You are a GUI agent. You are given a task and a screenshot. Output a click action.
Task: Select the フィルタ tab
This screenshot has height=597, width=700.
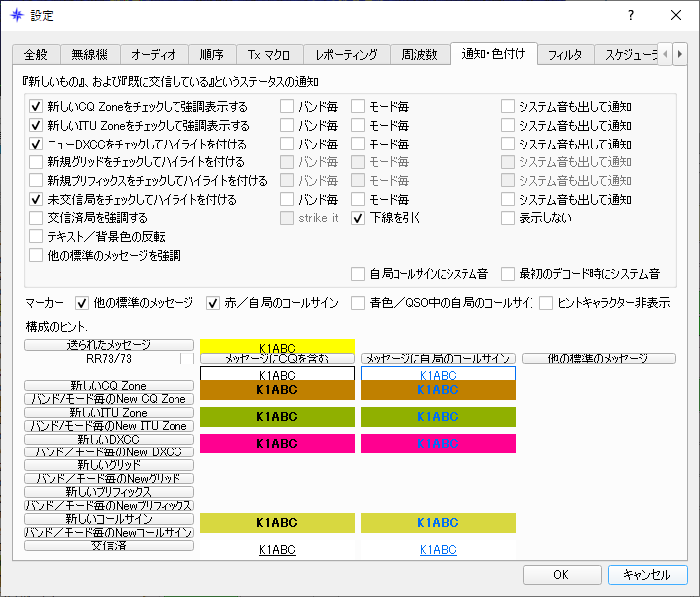click(565, 55)
